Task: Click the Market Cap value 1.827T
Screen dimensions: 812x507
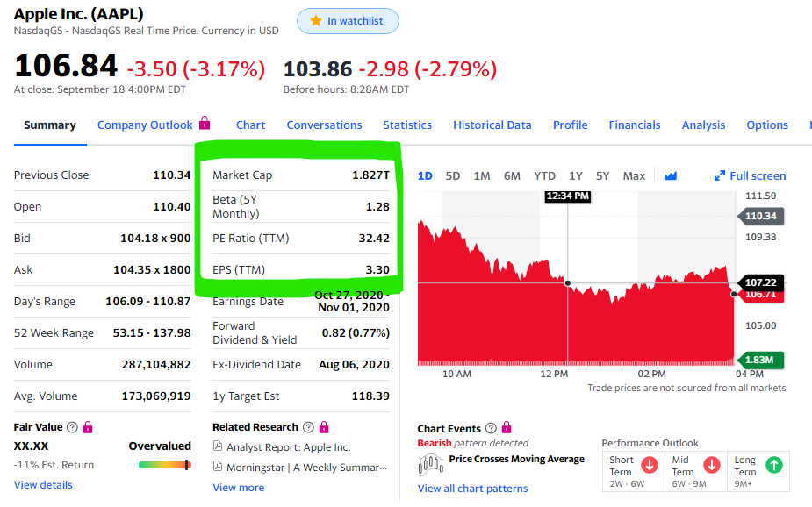Action: (370, 175)
